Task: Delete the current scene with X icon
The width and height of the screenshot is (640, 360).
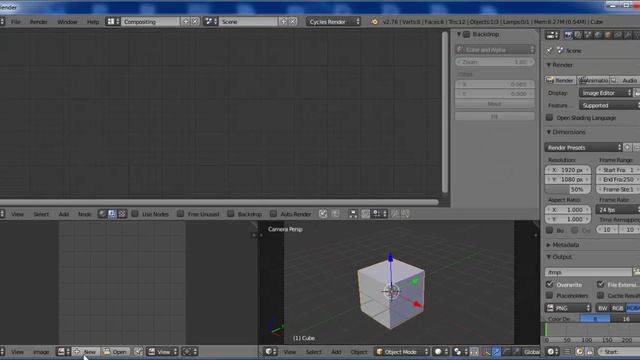Action: 293,22
